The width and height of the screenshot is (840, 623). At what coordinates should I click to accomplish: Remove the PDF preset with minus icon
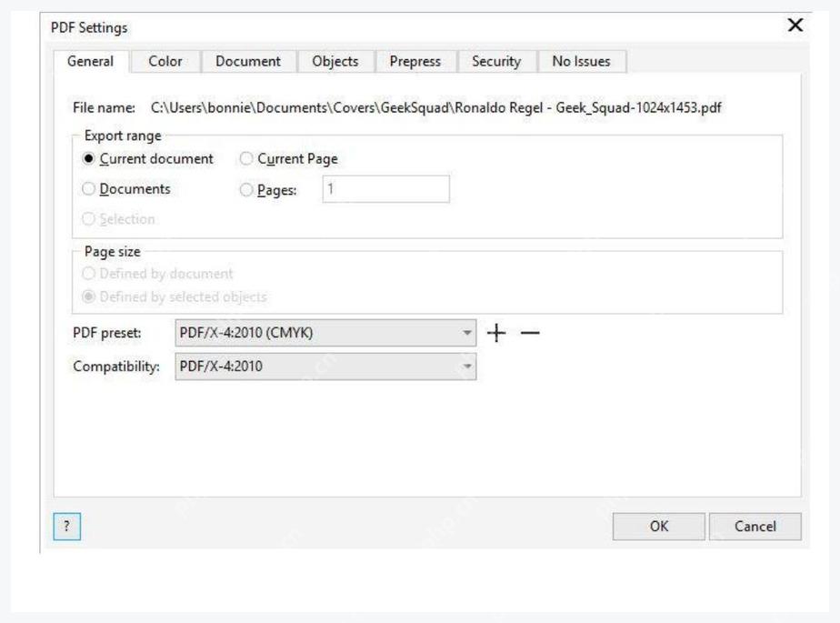530,333
